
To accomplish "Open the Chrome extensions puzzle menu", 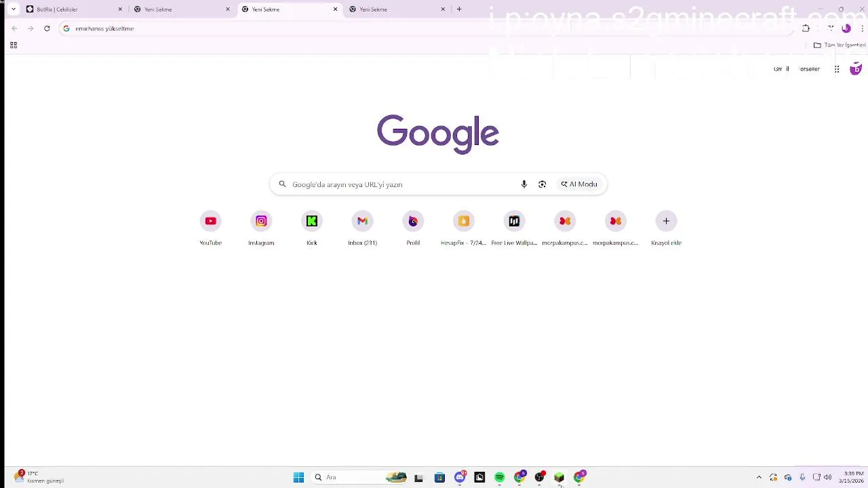I will coord(806,28).
